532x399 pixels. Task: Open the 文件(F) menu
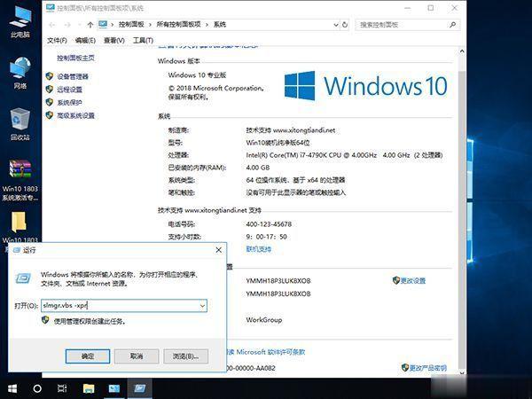click(x=57, y=40)
